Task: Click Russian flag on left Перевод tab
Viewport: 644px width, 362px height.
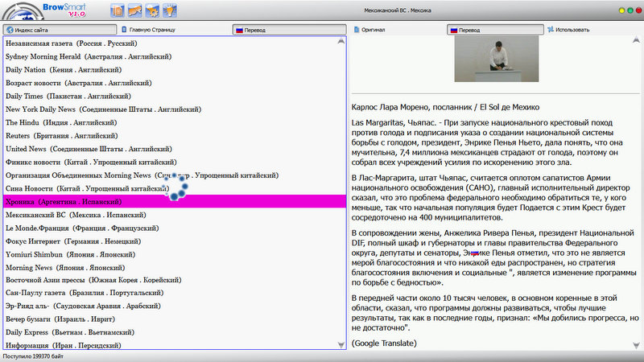Action: click(239, 30)
